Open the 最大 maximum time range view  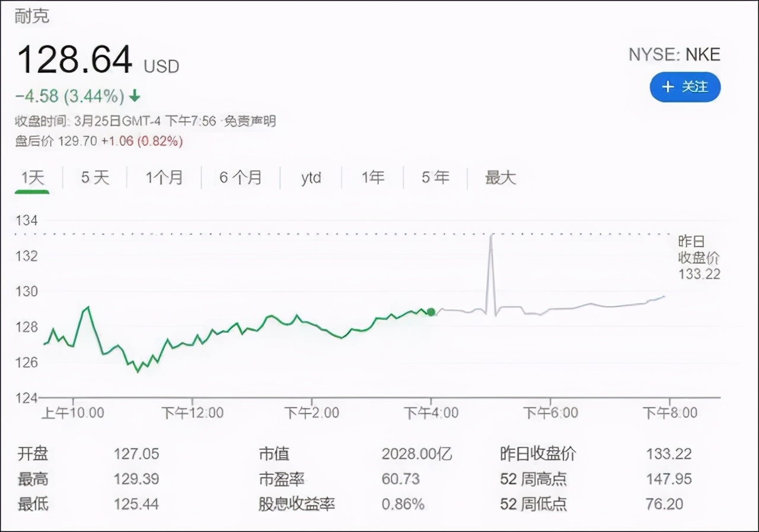click(501, 177)
